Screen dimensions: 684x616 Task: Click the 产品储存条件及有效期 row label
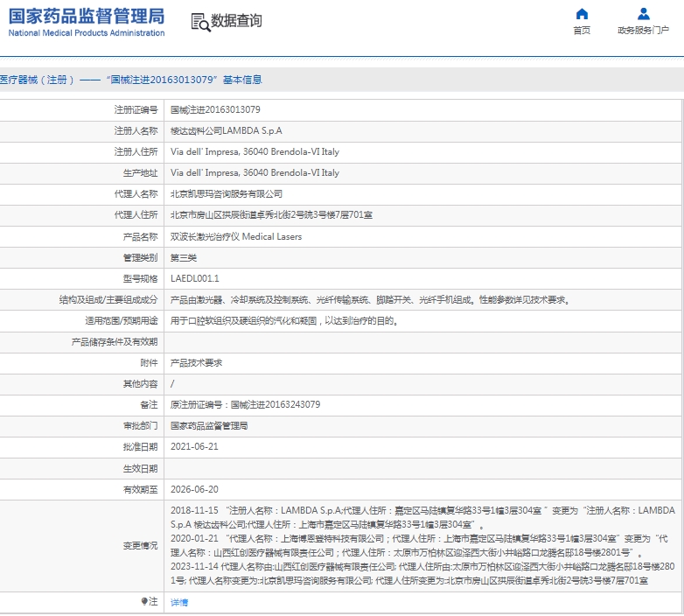click(115, 341)
